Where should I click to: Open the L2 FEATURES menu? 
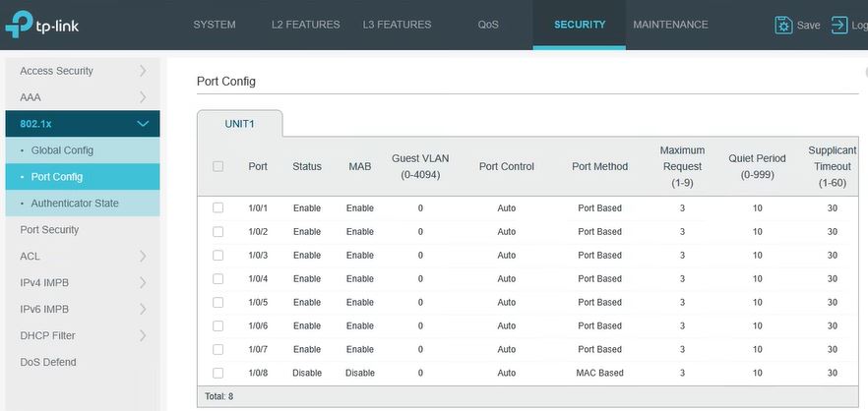(x=305, y=25)
